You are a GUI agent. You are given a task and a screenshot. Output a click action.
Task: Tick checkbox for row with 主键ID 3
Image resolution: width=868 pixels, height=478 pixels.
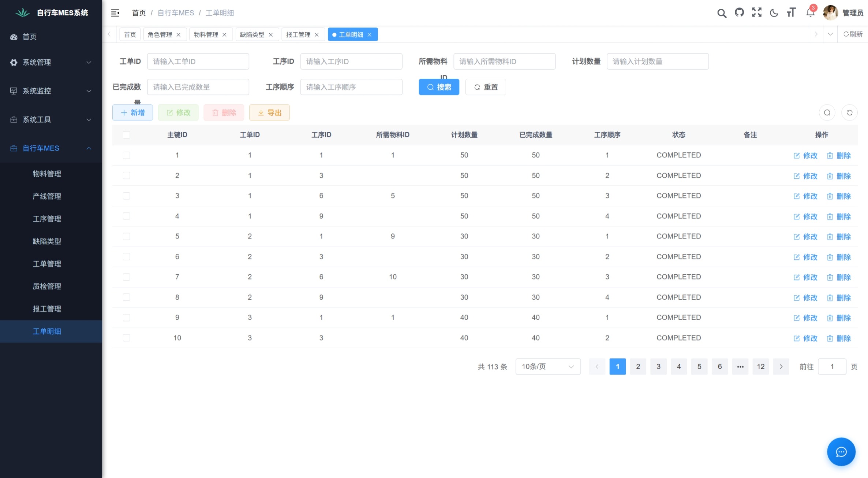(x=127, y=196)
